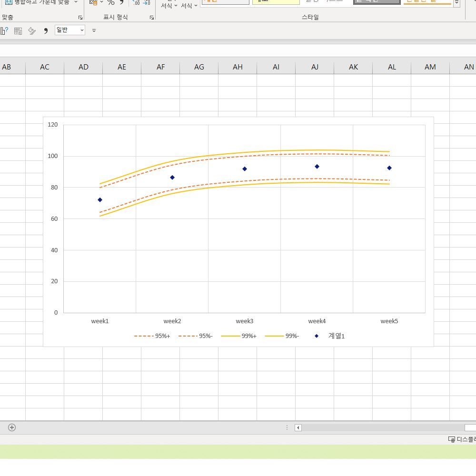Image resolution: width=476 pixels, height=476 pixels.
Task: Open customize quick access toolbar arrow
Action: pyautogui.click(x=94, y=30)
